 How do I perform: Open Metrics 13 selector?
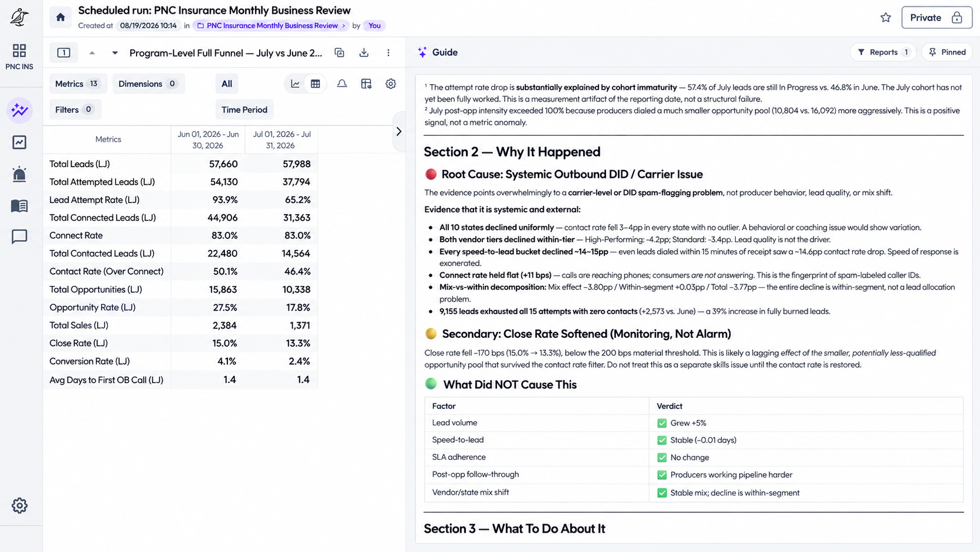[x=78, y=84]
